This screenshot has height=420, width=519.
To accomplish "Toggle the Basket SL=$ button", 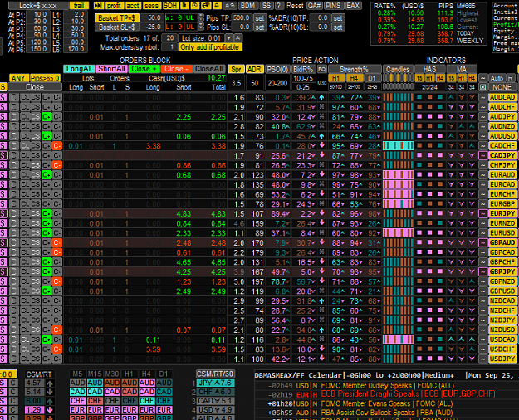I will click(117, 27).
